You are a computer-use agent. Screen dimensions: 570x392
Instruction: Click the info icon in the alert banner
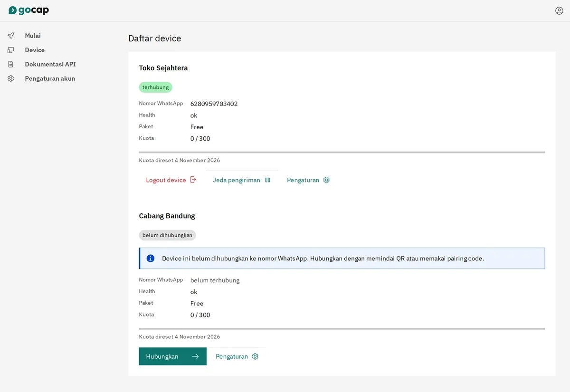(x=151, y=258)
